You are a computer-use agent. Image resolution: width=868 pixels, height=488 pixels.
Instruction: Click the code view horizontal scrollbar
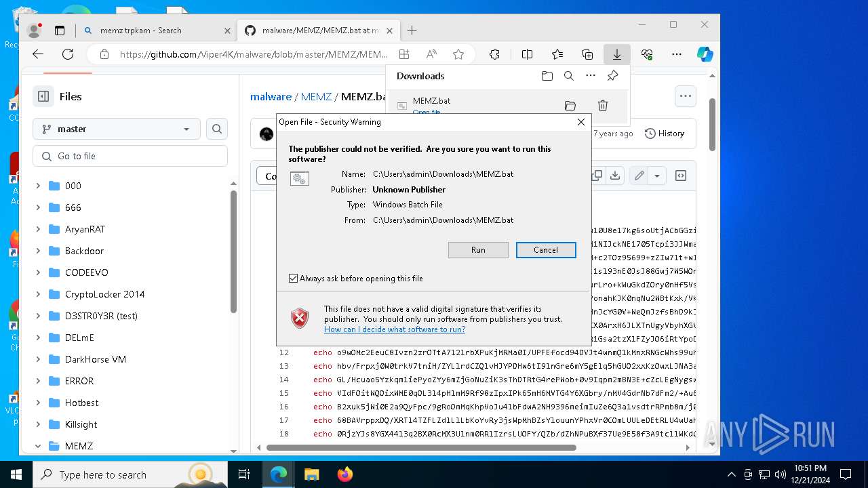pyautogui.click(x=422, y=447)
